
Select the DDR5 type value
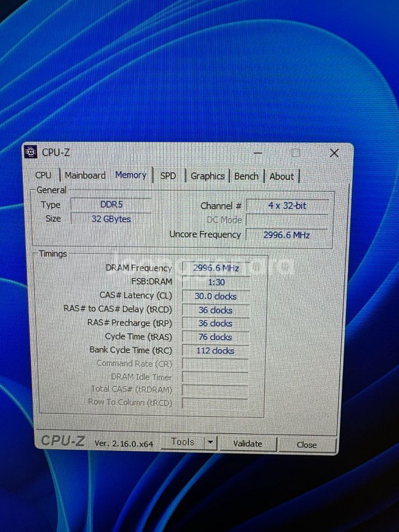coord(111,205)
